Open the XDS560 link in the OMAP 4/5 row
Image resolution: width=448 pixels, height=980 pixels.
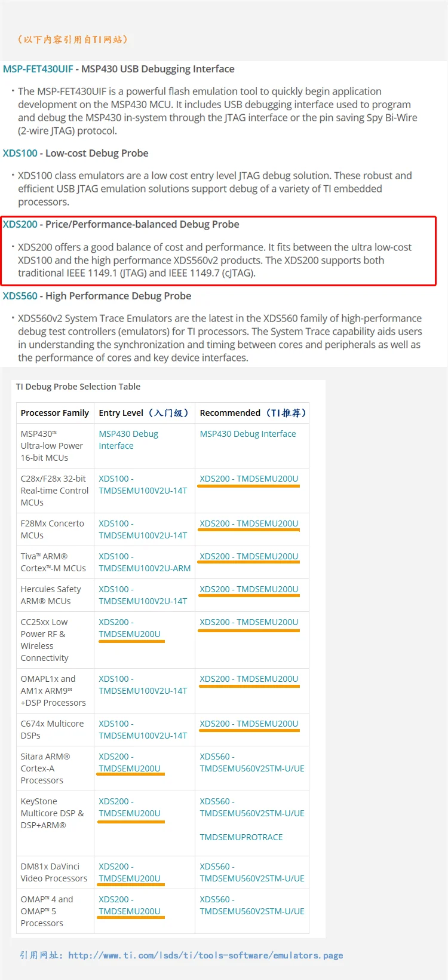(252, 905)
